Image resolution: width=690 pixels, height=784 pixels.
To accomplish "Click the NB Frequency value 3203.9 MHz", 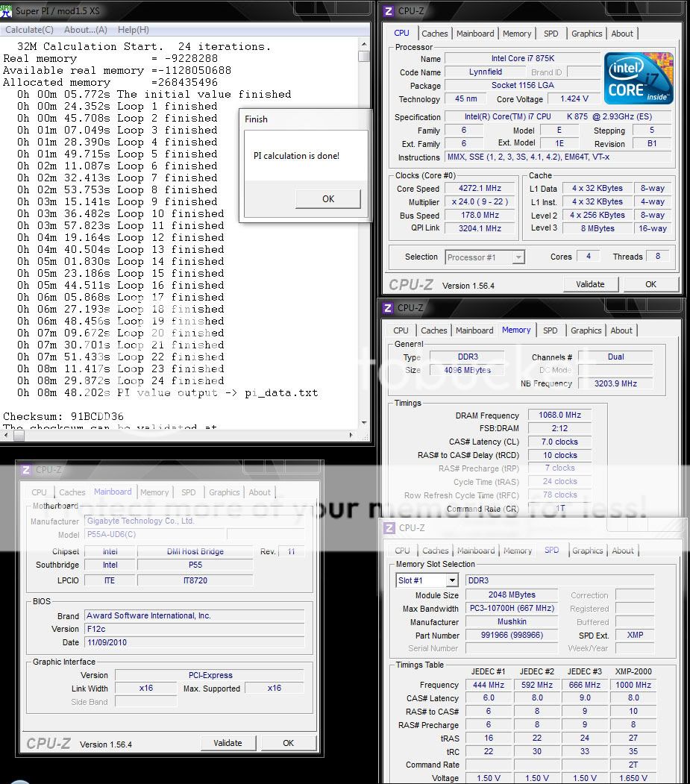I will [x=615, y=383].
